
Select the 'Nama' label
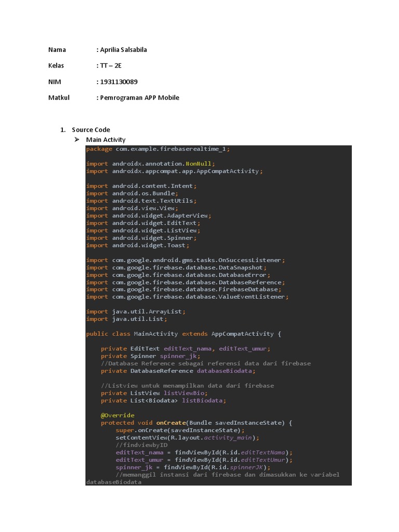[57, 49]
